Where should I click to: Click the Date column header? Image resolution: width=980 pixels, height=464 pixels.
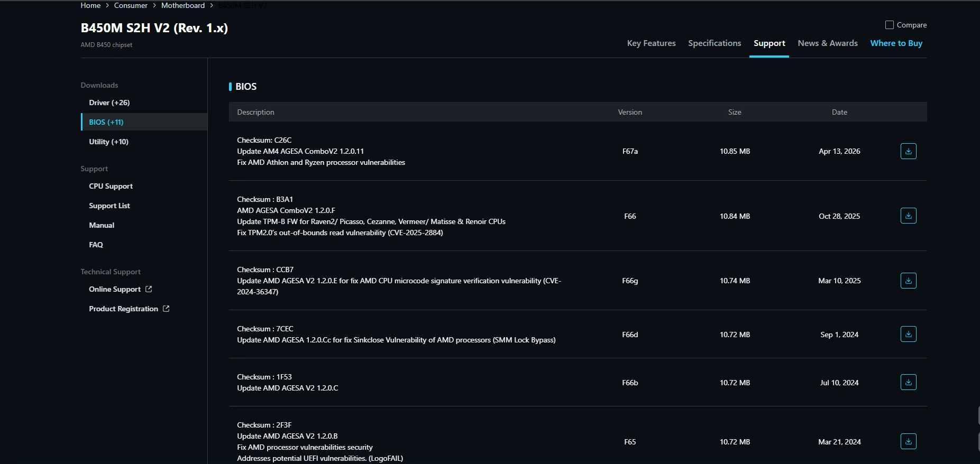[x=839, y=112]
